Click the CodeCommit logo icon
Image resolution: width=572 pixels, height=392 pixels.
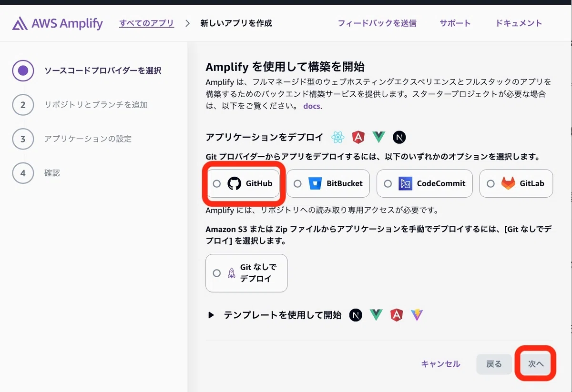click(405, 183)
